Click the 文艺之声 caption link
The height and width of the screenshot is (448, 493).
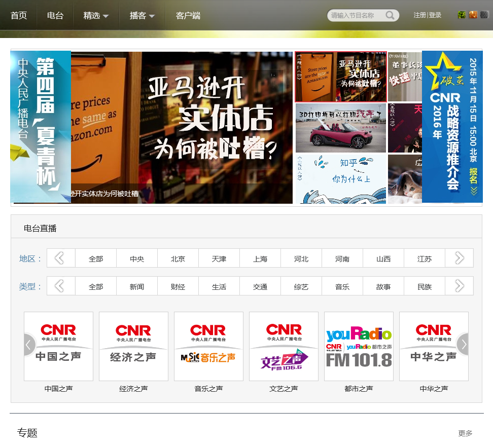click(284, 389)
